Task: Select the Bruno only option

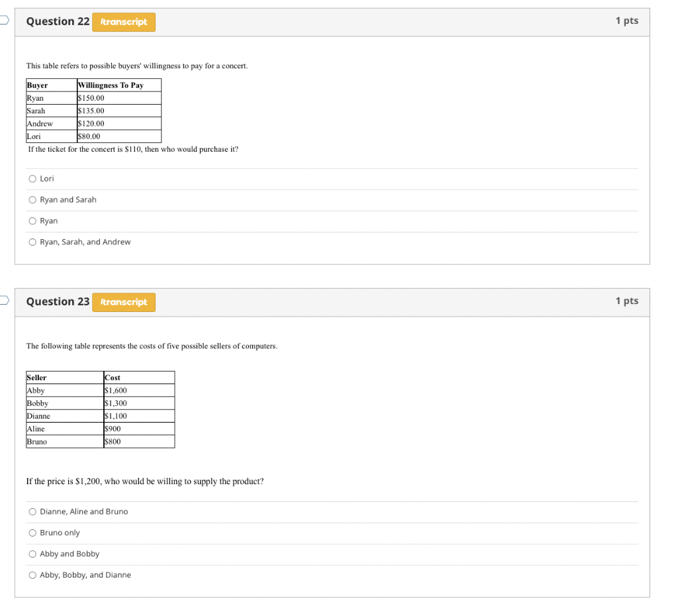Action: click(x=32, y=533)
